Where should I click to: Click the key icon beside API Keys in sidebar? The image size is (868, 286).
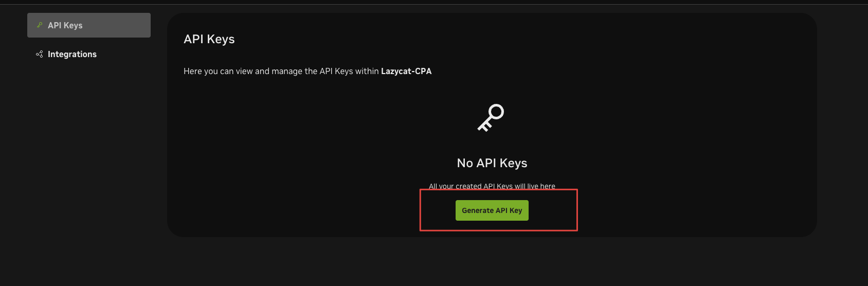40,25
